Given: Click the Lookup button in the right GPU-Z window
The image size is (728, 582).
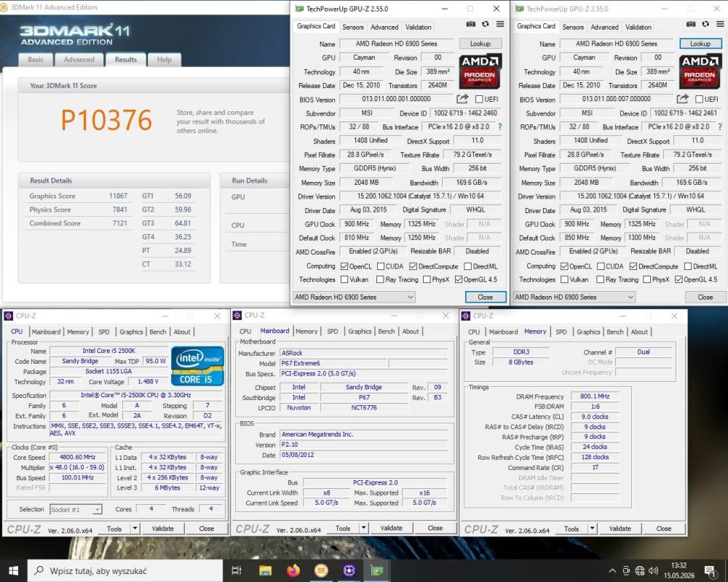Looking at the screenshot, I should point(700,44).
